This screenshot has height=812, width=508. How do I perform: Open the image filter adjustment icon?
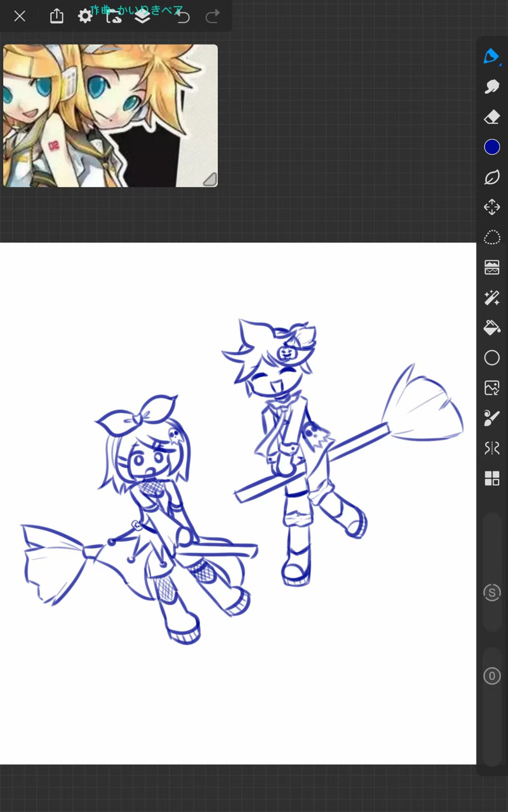492,267
